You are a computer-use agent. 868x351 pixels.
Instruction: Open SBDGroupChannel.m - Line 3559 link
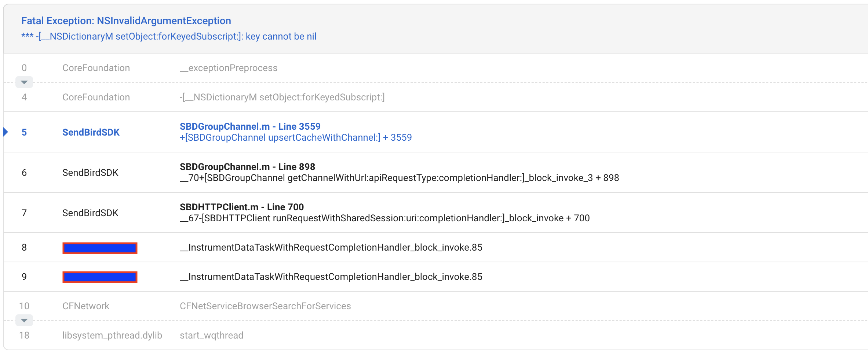250,126
